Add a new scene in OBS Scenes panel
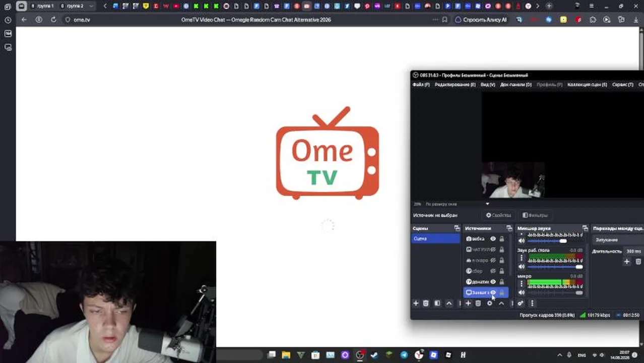The width and height of the screenshot is (644, 363). coord(416,303)
